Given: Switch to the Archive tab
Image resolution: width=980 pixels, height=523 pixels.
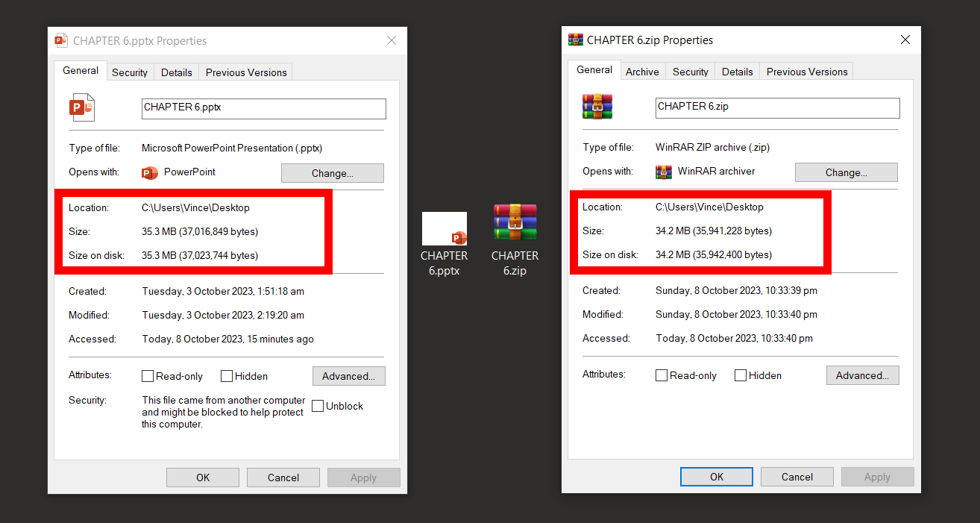Looking at the screenshot, I should coord(642,71).
